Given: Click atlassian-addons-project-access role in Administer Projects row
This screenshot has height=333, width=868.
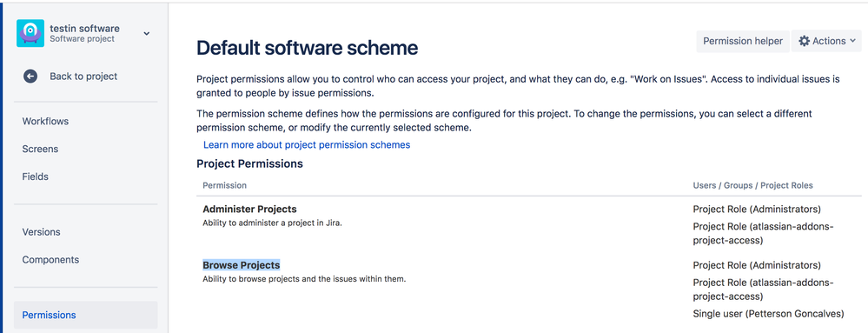Looking at the screenshot, I should point(764,233).
